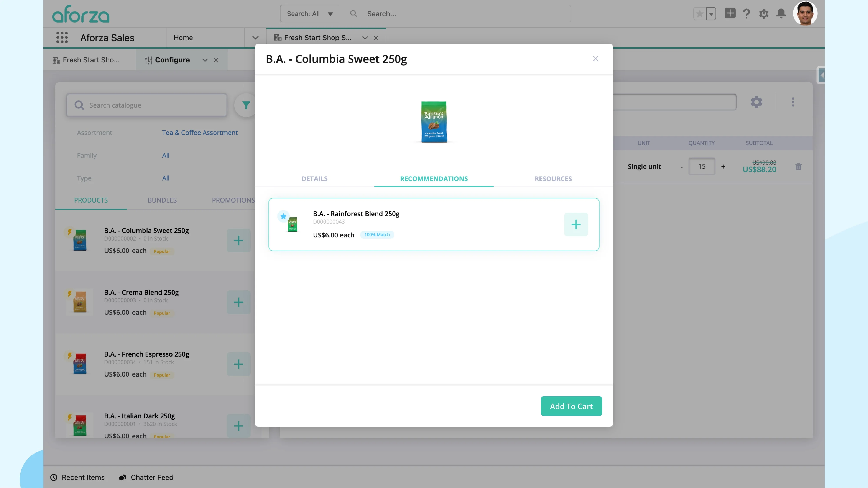Add Rainforest Blend recommendation with plus button
Viewport: 868px width, 488px height.
[x=576, y=224]
